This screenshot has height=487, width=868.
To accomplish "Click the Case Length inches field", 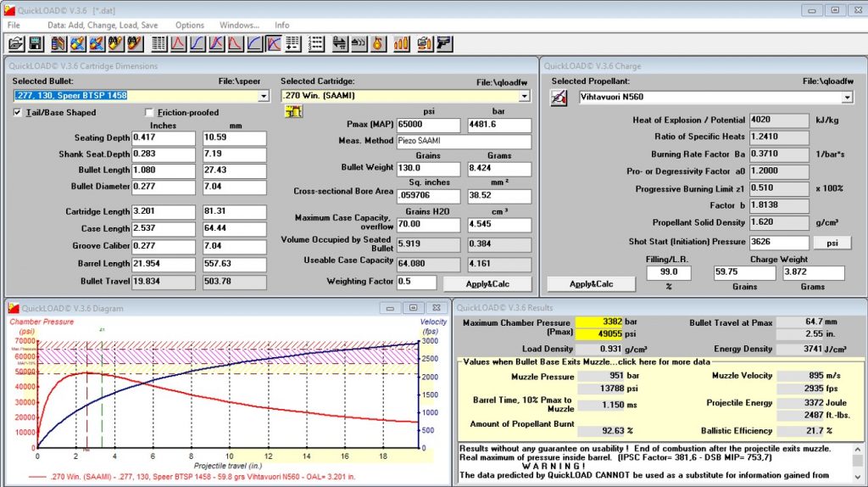I will point(164,228).
